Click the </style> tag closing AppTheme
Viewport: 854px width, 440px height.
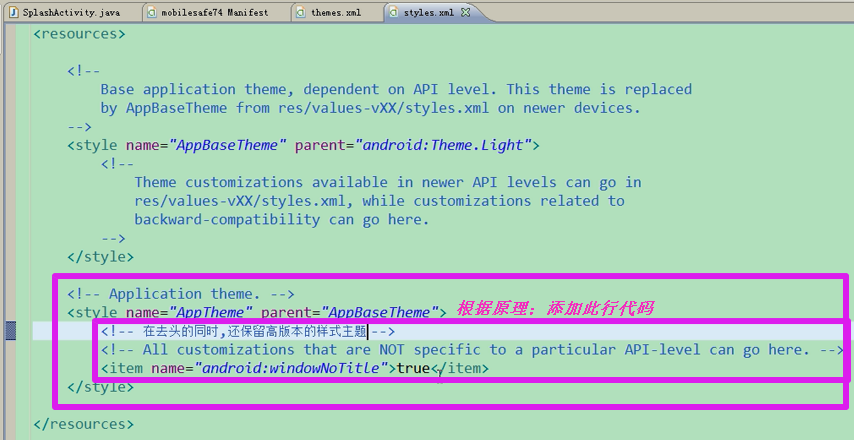100,387
